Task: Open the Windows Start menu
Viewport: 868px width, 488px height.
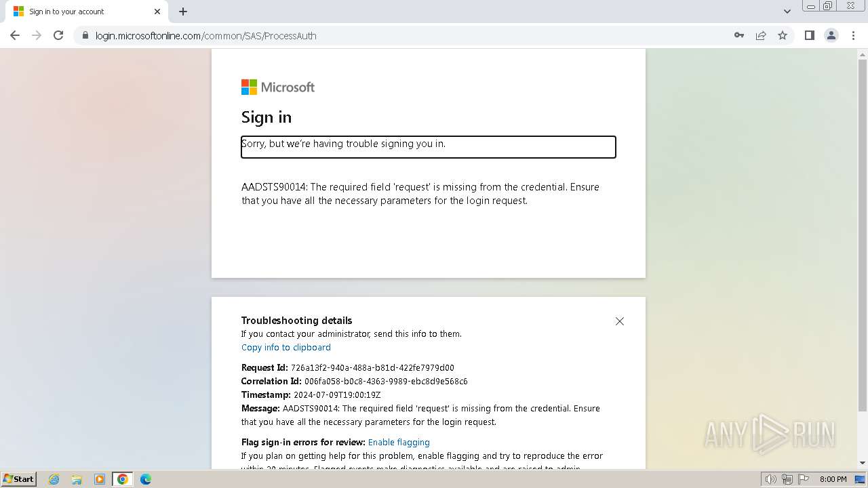Action: pyautogui.click(x=18, y=479)
